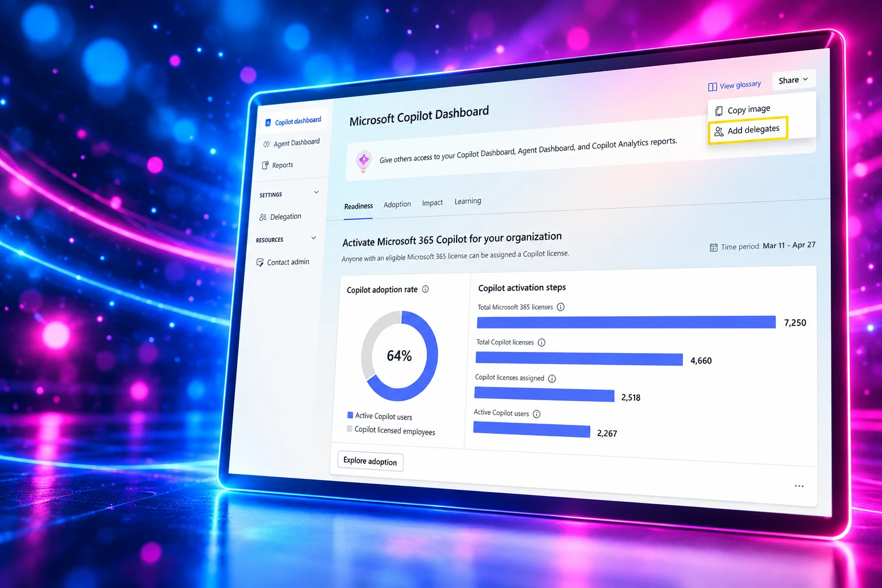Open the Copilot dashboard sidebar item
The image size is (882, 588).
(293, 121)
